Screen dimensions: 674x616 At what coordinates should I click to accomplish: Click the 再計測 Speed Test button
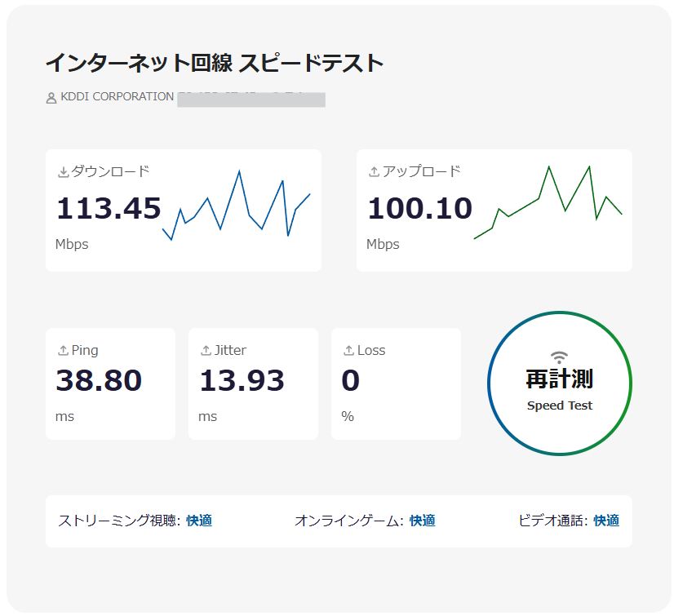point(559,383)
